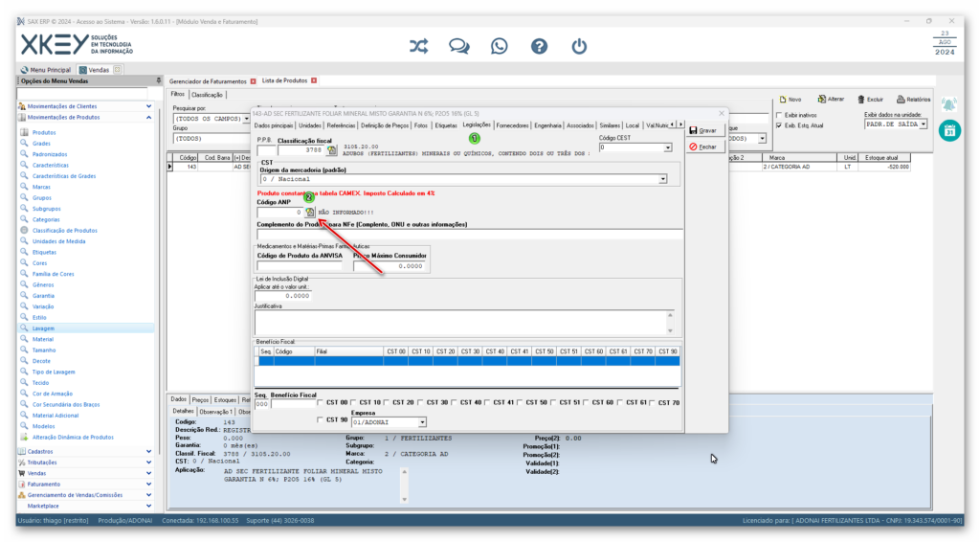Close the Lista de Produtos tab with its red X
Viewport: 980px width, 542px height.
point(314,80)
